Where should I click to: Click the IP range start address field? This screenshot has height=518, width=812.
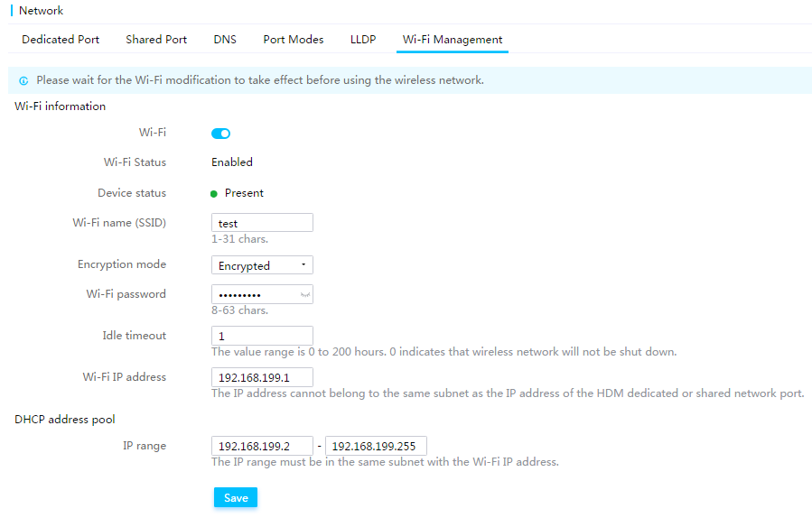coord(262,446)
